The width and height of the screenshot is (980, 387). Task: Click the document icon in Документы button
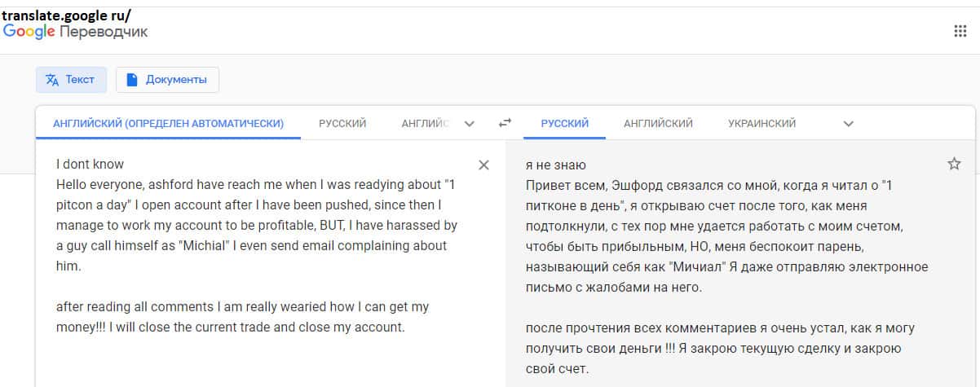coord(132,80)
